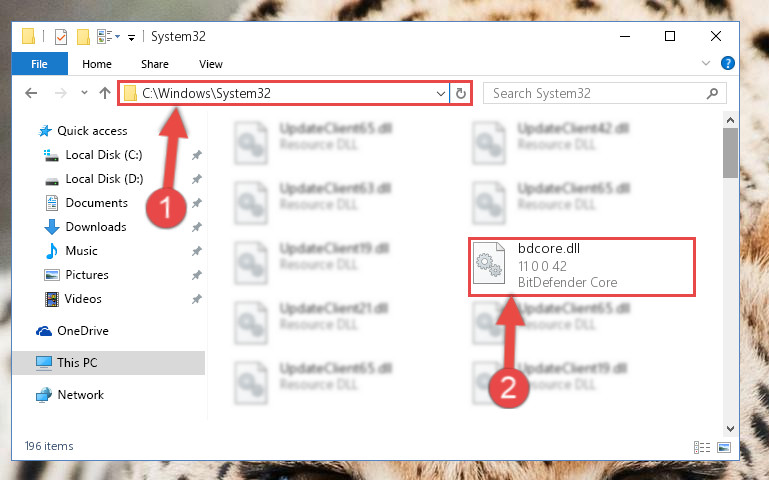Expand the ribbon with the chevron
This screenshot has width=769, height=480.
[706, 63]
